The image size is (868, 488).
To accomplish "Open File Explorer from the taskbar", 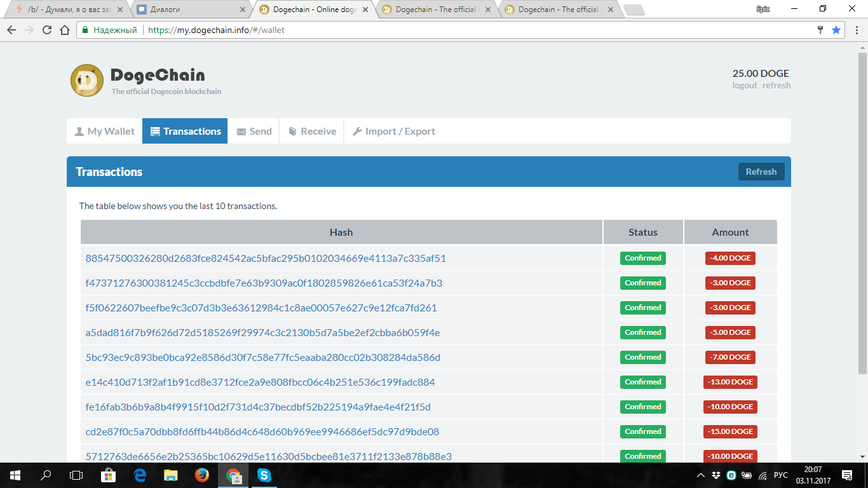I will click(171, 475).
